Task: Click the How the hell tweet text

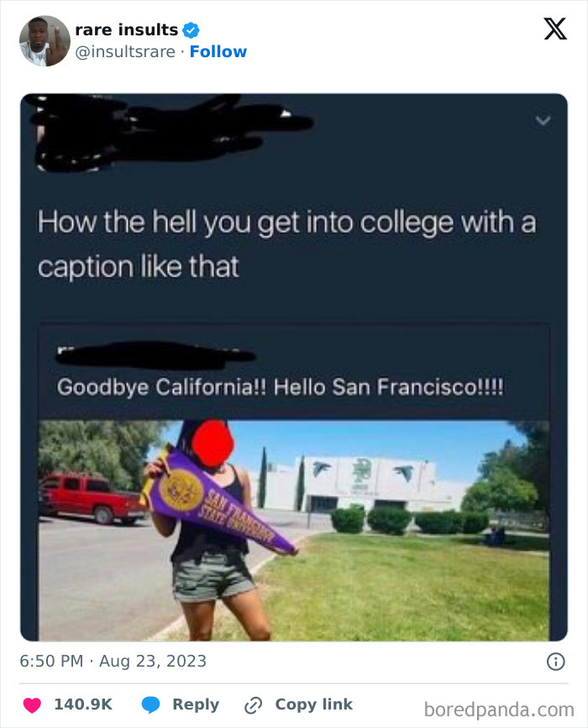Action: click(286, 245)
